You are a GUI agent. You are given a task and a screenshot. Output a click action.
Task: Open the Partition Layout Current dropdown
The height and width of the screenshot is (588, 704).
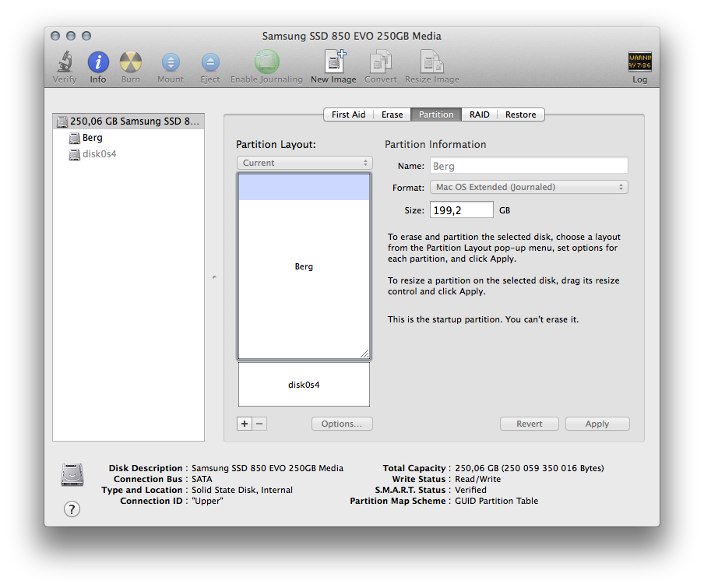click(304, 163)
